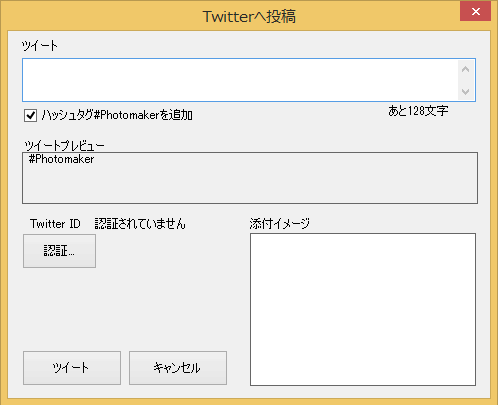Viewport: 498px width, 405px height.
Task: Click the #Photomaker text in tweet preview
Action: [61, 159]
